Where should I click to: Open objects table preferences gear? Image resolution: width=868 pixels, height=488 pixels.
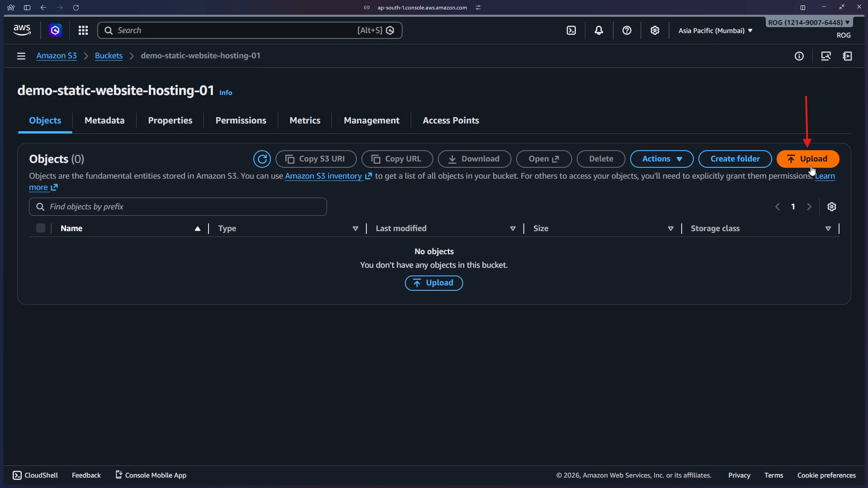tap(832, 206)
